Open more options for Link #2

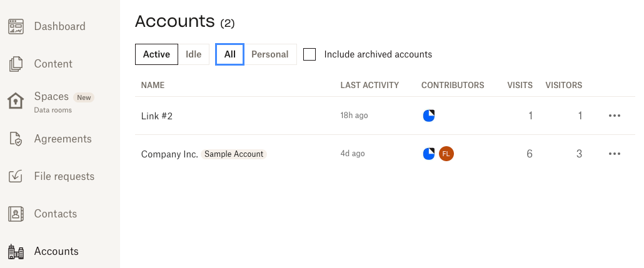coord(614,116)
